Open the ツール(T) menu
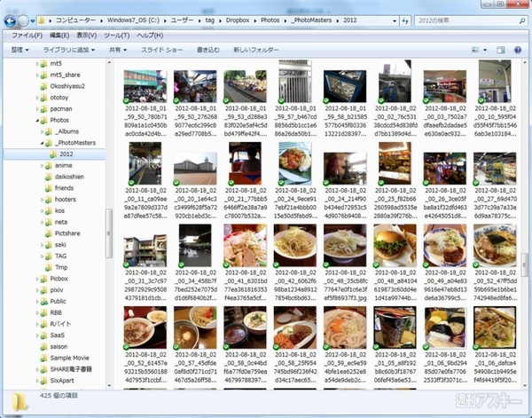Screen dimensions: 532x418 click(x=117, y=35)
